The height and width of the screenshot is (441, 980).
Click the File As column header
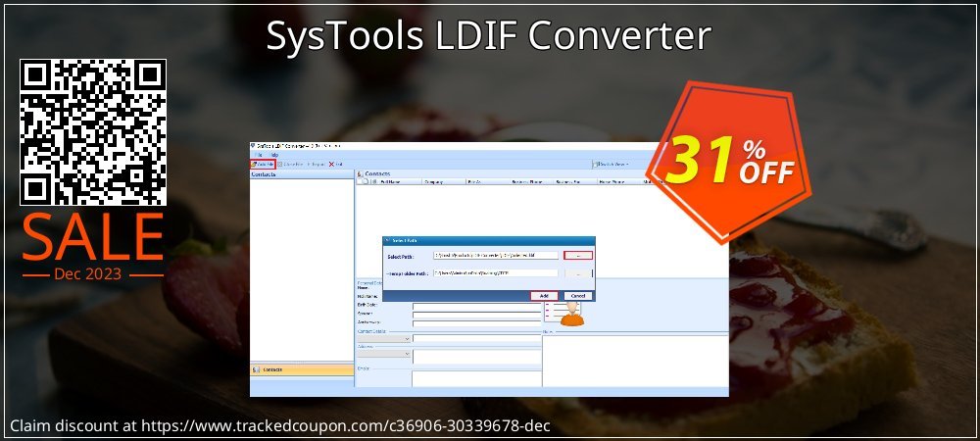coord(487,181)
